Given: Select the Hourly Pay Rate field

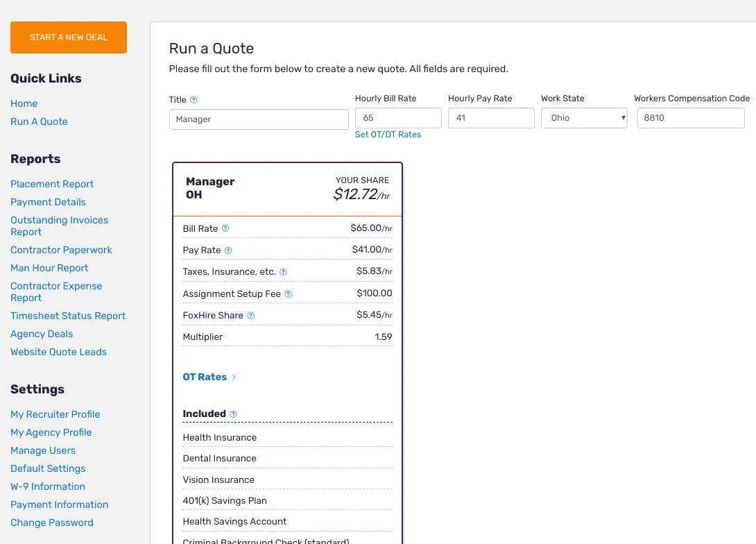Looking at the screenshot, I should pyautogui.click(x=491, y=118).
